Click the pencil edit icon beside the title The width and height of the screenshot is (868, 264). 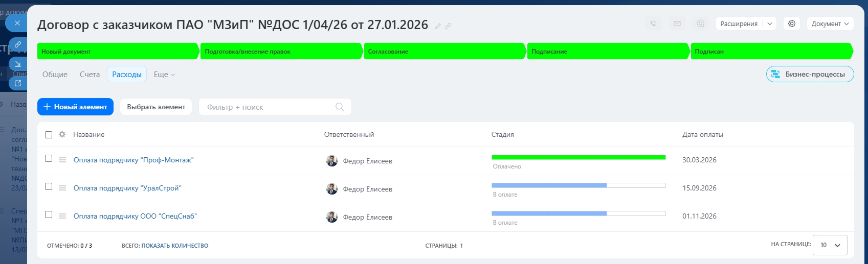click(x=438, y=26)
